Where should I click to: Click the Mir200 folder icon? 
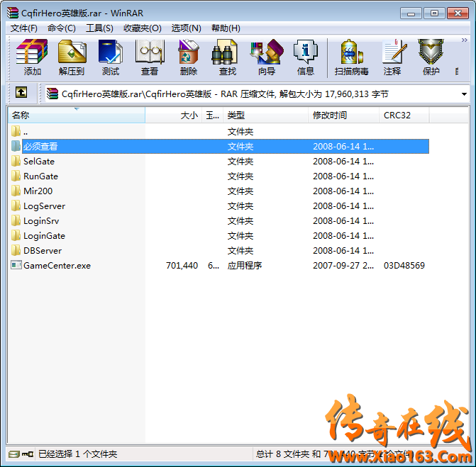16,191
